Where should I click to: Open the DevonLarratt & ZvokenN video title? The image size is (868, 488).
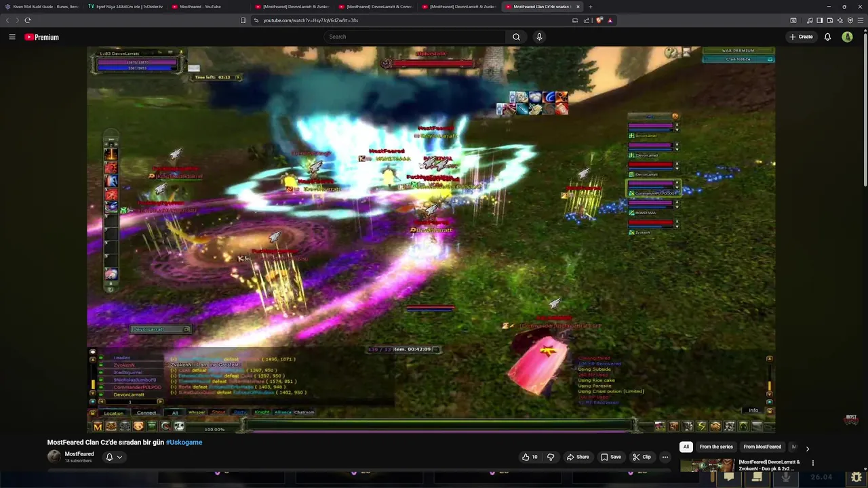point(770,465)
